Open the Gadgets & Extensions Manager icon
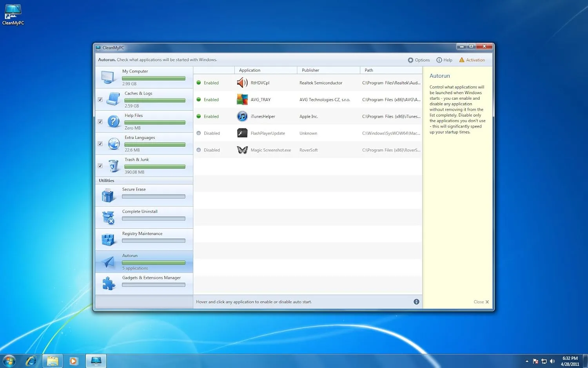 click(x=108, y=282)
